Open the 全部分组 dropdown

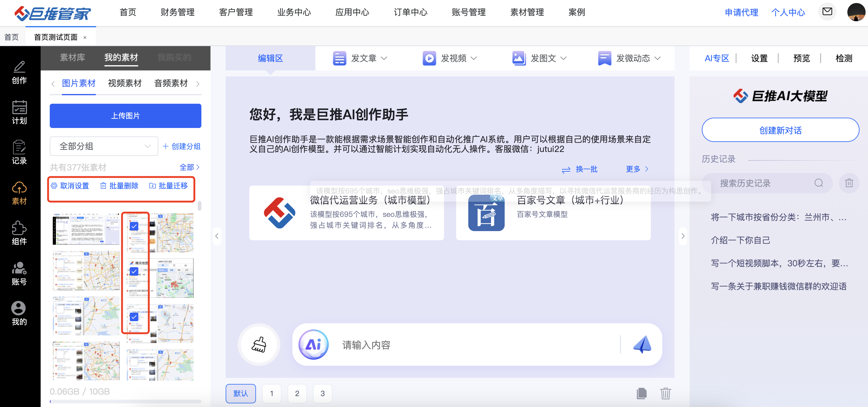(x=104, y=146)
